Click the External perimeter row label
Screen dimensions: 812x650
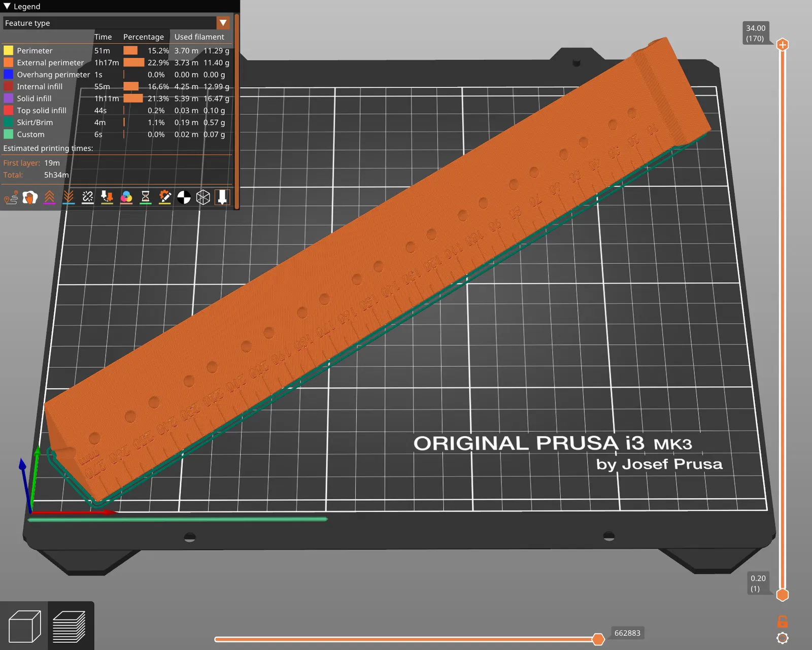point(50,62)
